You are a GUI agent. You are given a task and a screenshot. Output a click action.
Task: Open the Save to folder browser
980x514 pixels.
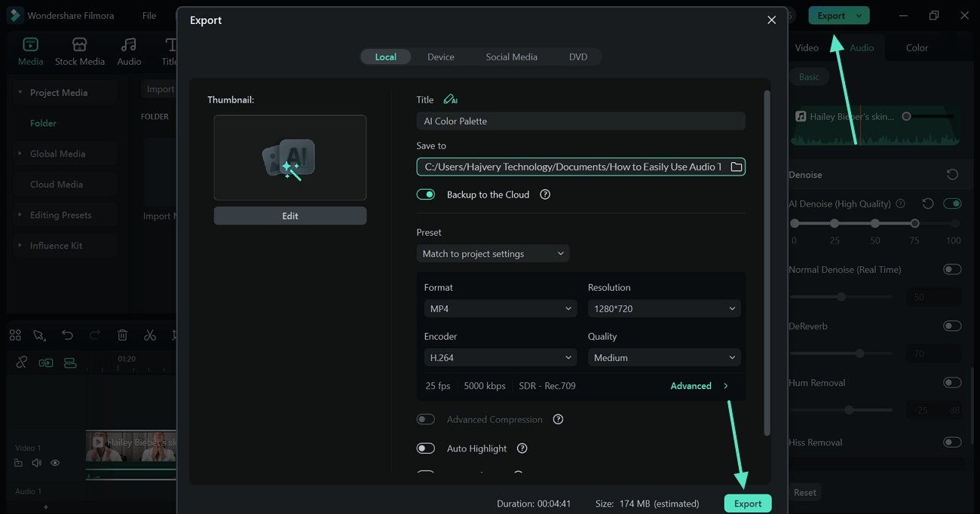click(737, 167)
